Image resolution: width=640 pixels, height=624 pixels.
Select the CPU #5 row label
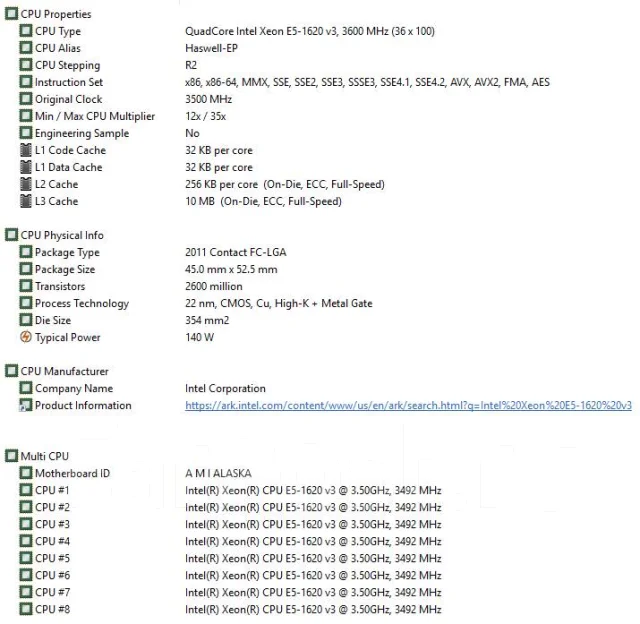(x=52, y=558)
